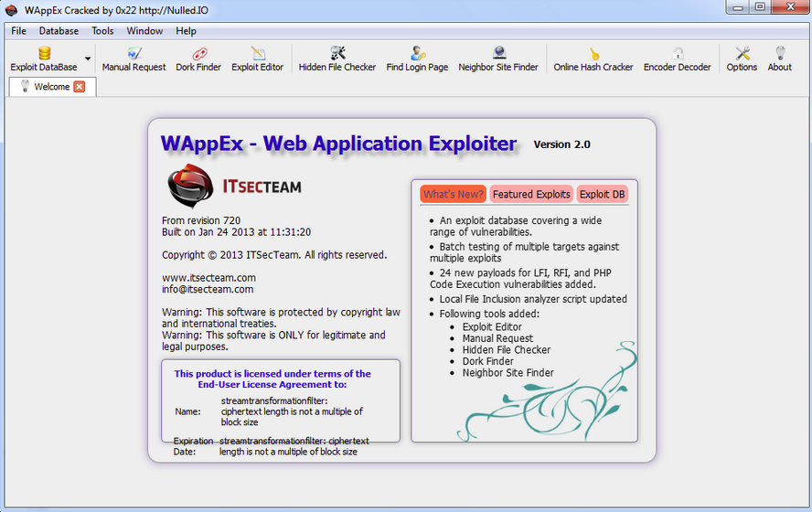Click the "From revision 720" text
Viewport: 812px width, 512px height.
201,220
